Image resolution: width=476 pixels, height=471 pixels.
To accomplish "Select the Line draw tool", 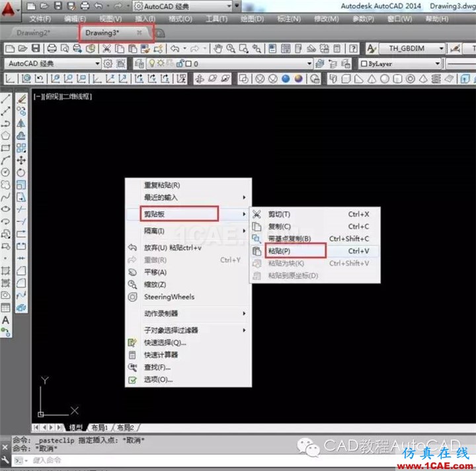I will coord(6,99).
